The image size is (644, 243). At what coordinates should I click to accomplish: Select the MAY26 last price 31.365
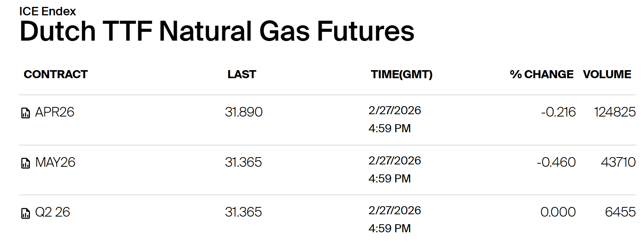[x=243, y=163]
